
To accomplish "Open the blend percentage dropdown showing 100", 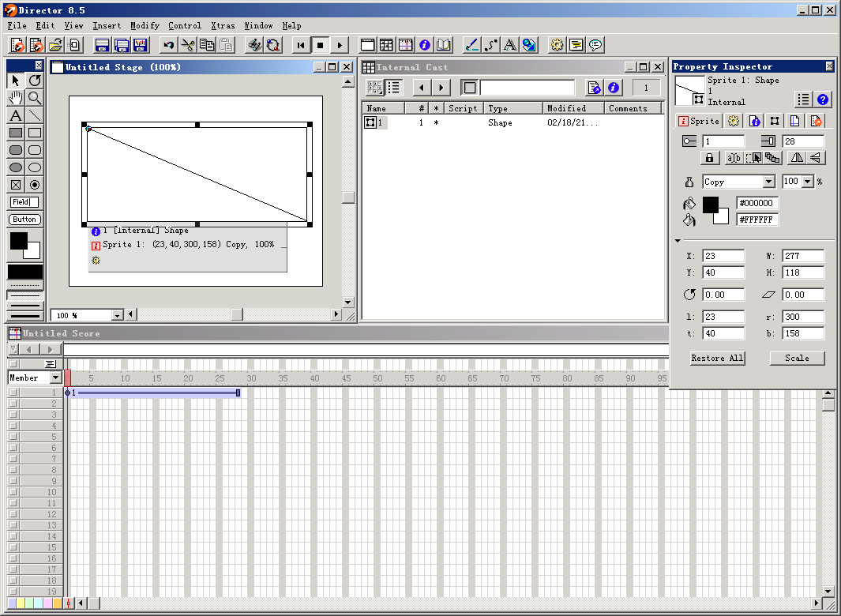I will pos(808,182).
